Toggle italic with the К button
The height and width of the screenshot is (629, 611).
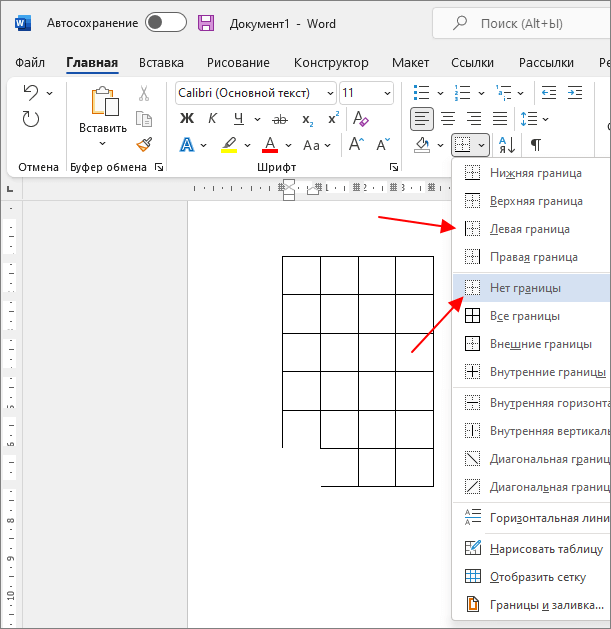(212, 119)
